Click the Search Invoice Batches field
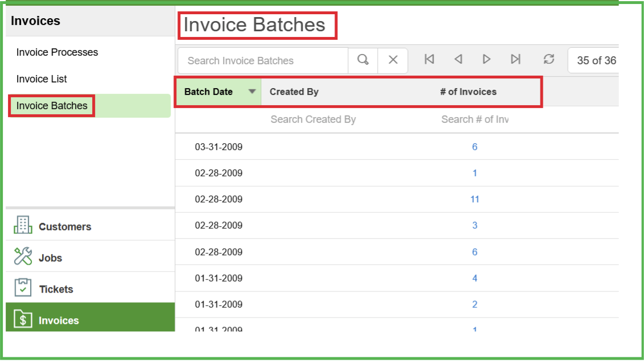This screenshot has width=644, height=362. point(262,61)
